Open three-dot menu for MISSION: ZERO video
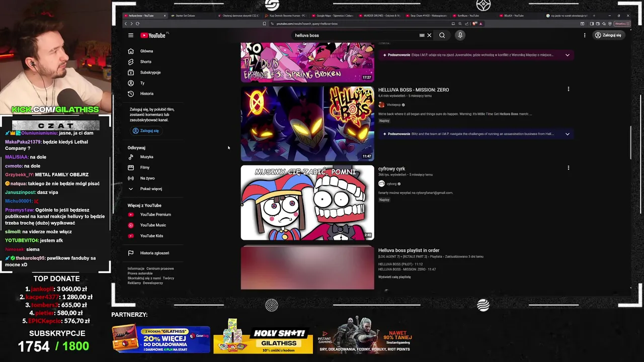The width and height of the screenshot is (644, 362). 569,89
